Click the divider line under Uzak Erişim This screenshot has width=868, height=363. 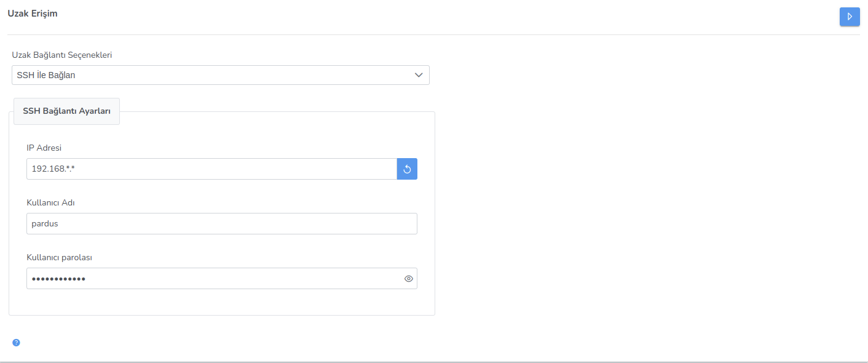(x=430, y=34)
